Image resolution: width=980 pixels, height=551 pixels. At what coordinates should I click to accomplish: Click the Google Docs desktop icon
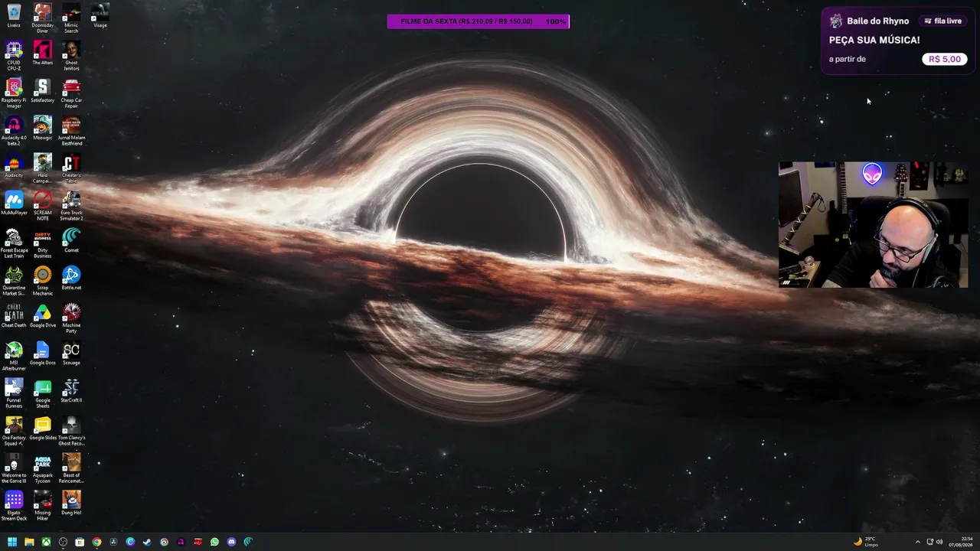[42, 353]
